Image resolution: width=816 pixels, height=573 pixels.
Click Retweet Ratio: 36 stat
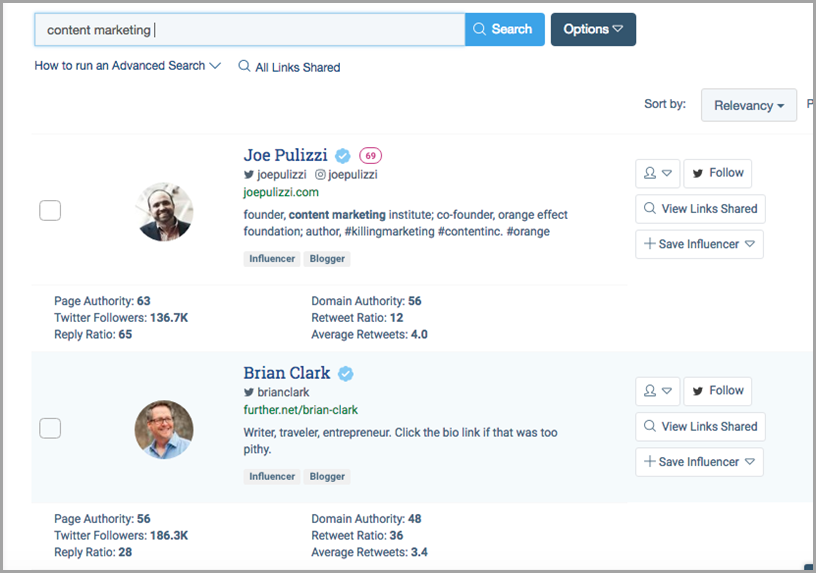coord(357,535)
